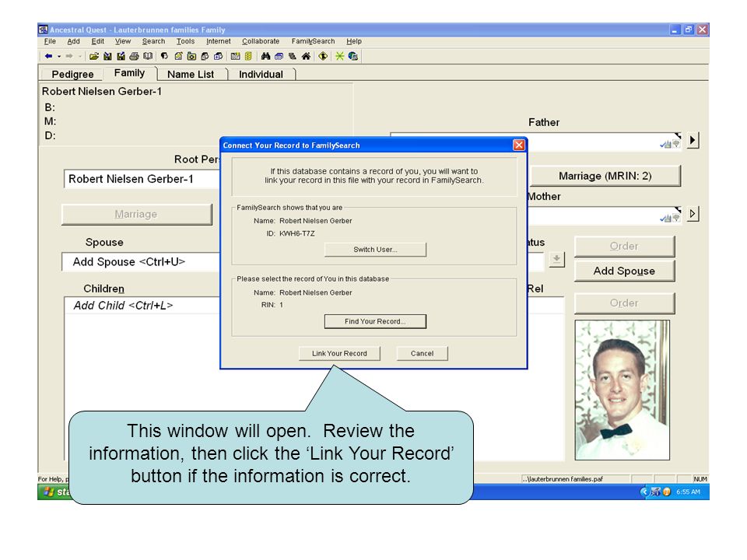Image resolution: width=747 pixels, height=560 pixels.
Task: Click the Marriage (MRIN: 2) button
Action: pyautogui.click(x=605, y=177)
